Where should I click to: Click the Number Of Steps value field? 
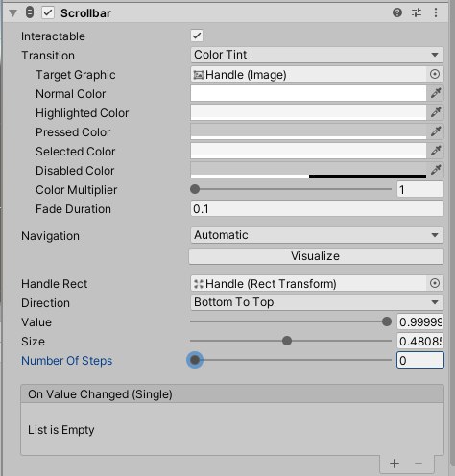tap(420, 360)
